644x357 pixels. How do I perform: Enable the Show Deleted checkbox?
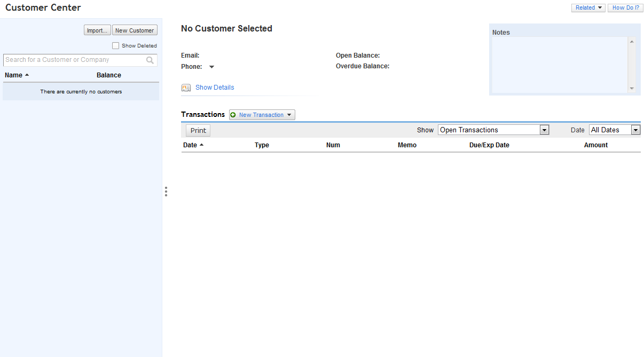tap(116, 46)
